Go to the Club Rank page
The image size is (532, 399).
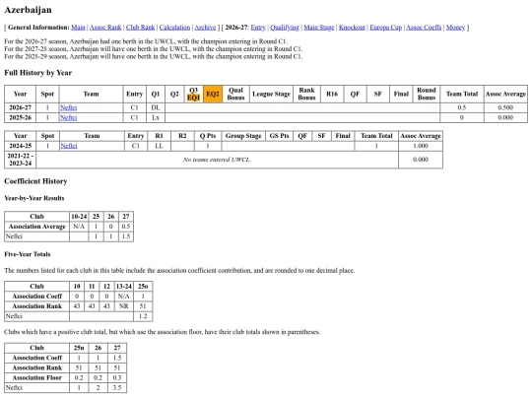[x=140, y=28]
